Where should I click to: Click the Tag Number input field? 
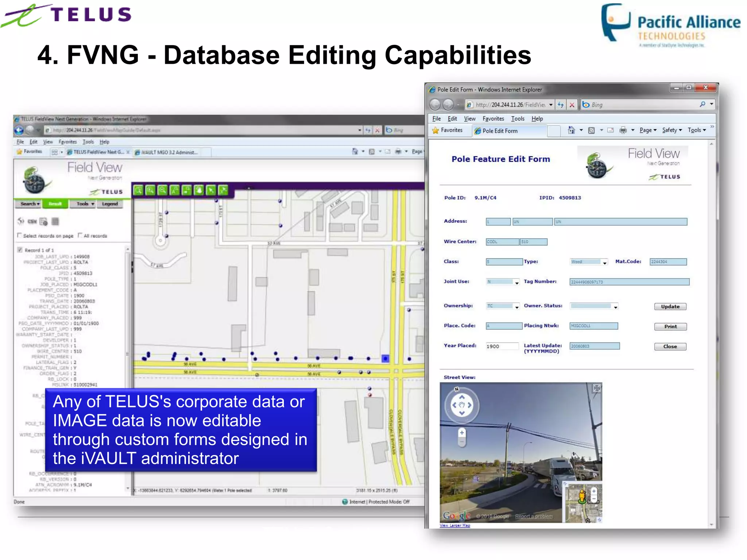(x=630, y=282)
